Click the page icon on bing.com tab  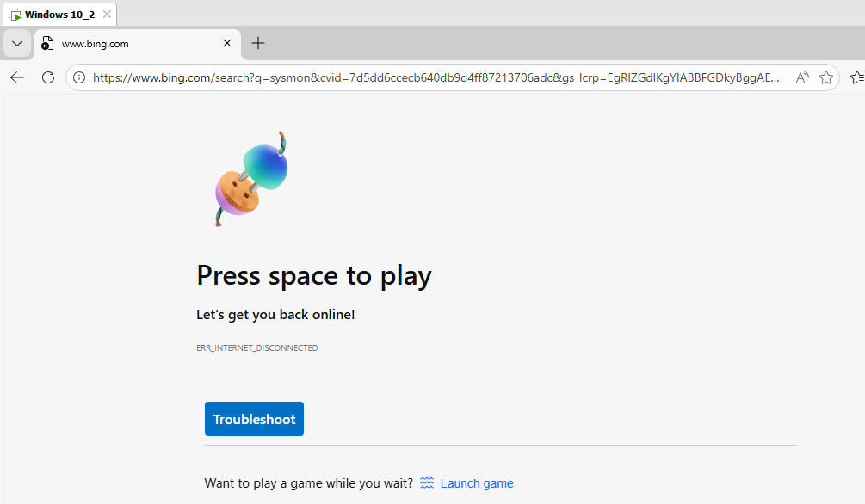[47, 44]
